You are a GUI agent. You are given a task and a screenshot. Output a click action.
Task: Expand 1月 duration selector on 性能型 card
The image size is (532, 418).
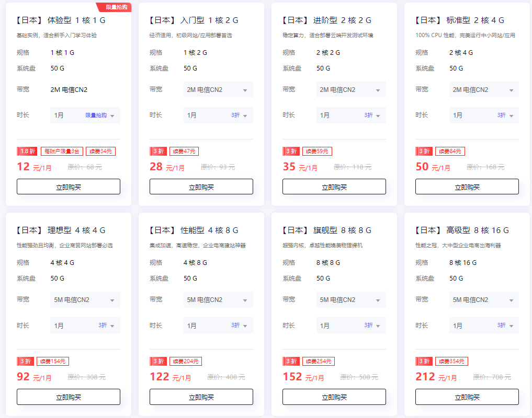click(x=218, y=326)
